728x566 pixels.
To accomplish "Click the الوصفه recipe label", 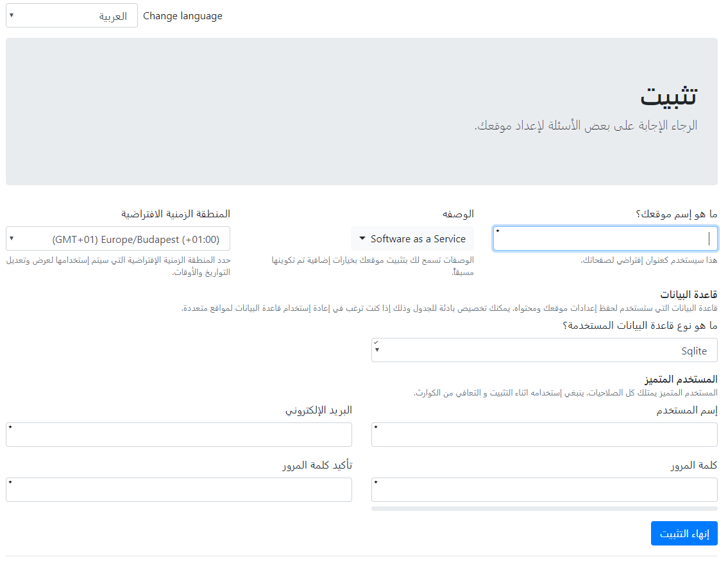I will coord(458,214).
